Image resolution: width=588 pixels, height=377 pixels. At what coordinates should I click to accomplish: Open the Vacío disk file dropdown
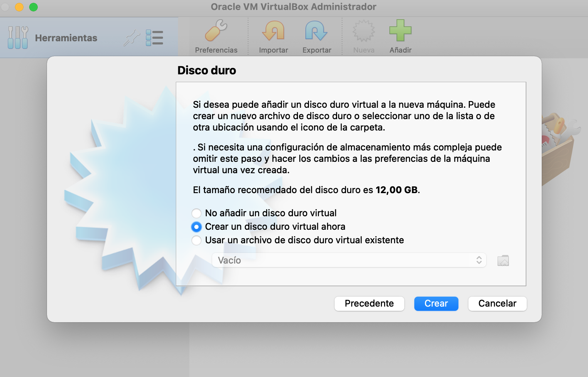pyautogui.click(x=349, y=260)
